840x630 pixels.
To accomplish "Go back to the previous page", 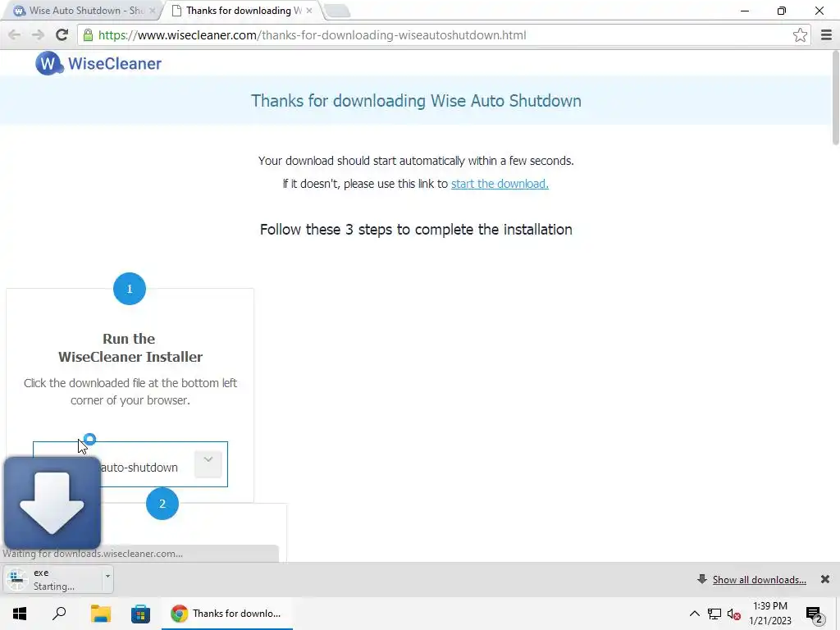I will click(x=15, y=35).
